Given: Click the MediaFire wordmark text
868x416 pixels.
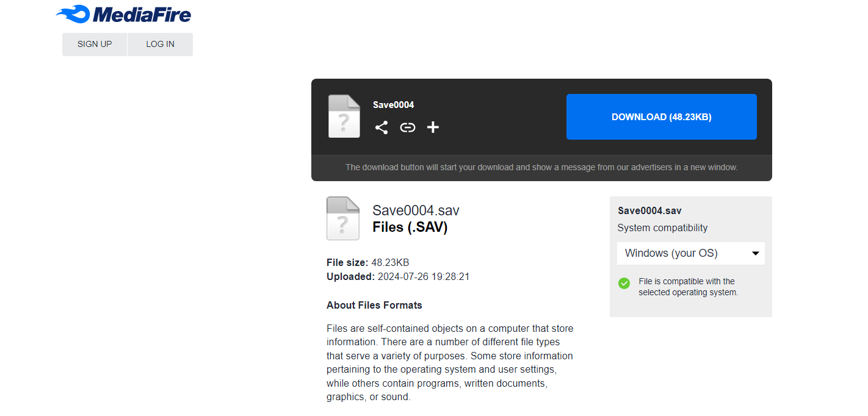Looking at the screenshot, I should pos(142,15).
